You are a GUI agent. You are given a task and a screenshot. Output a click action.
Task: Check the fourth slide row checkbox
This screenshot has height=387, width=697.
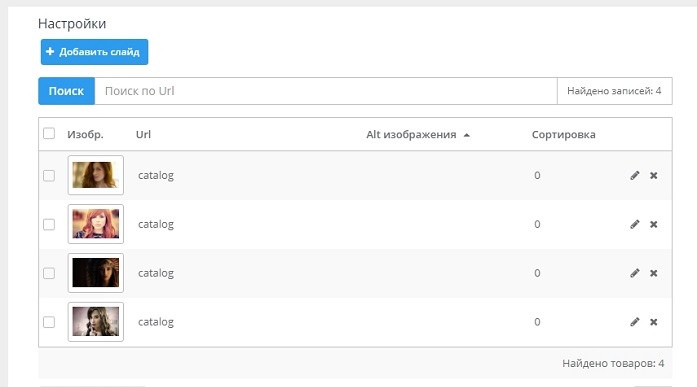point(49,322)
